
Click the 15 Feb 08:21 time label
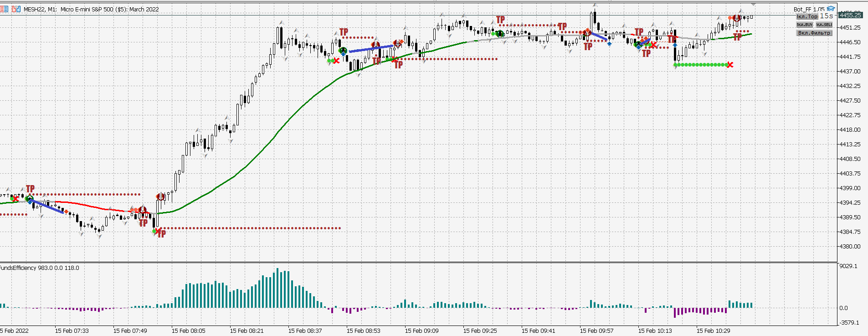pyautogui.click(x=247, y=331)
